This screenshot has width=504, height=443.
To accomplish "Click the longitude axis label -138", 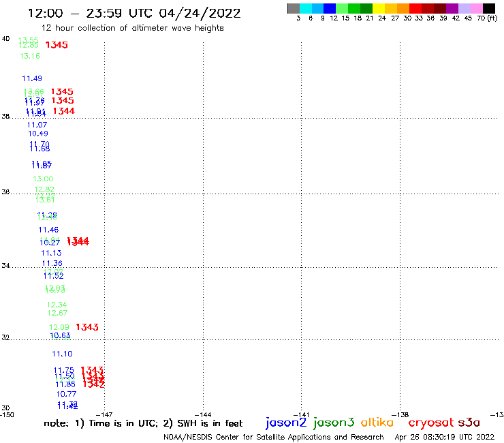I will click(400, 415).
